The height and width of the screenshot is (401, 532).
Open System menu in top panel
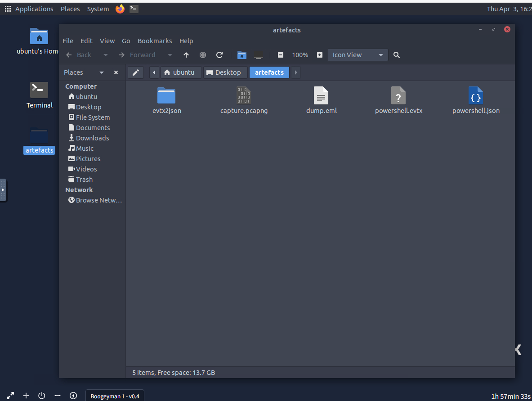(98, 9)
